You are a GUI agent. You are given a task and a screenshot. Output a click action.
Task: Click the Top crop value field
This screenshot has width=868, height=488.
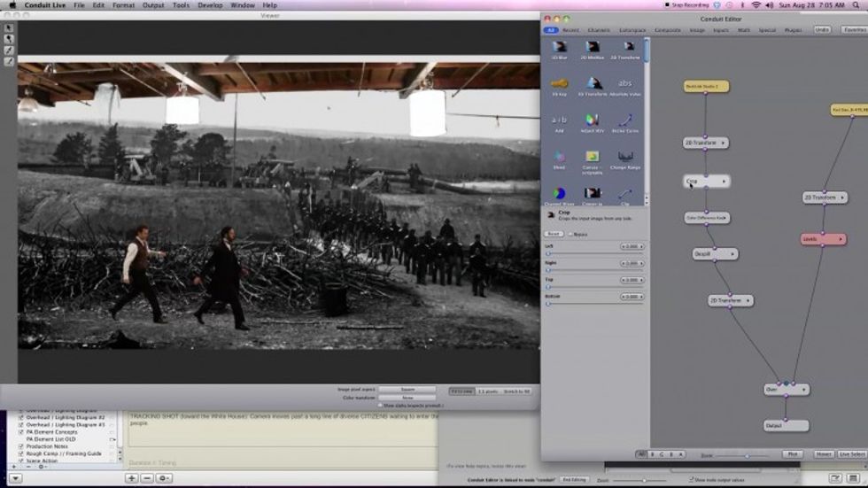[632, 280]
